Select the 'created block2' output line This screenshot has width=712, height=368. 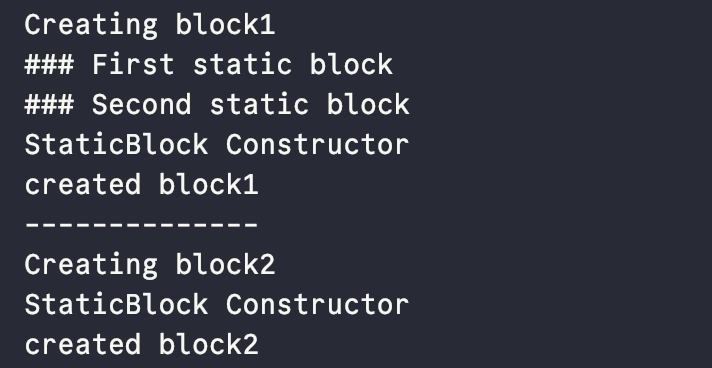pos(142,344)
